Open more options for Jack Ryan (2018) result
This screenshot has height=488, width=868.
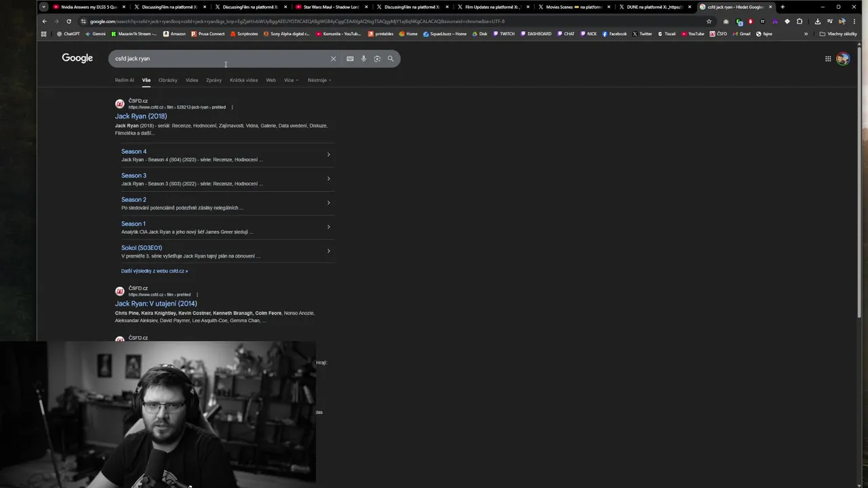[232, 107]
